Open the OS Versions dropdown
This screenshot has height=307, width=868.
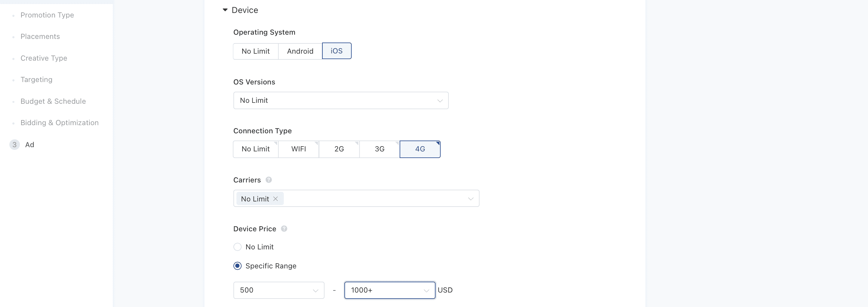click(341, 100)
